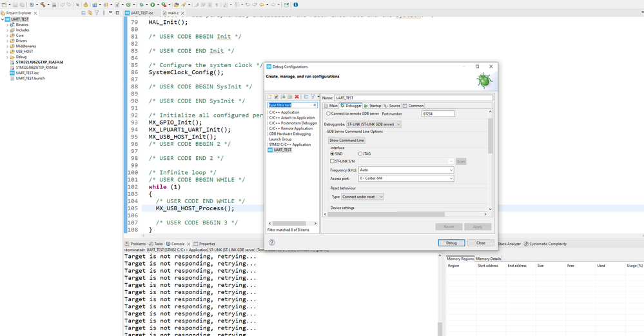Collapse all in Project Explorer
The height and width of the screenshot is (336, 644).
click(x=83, y=13)
